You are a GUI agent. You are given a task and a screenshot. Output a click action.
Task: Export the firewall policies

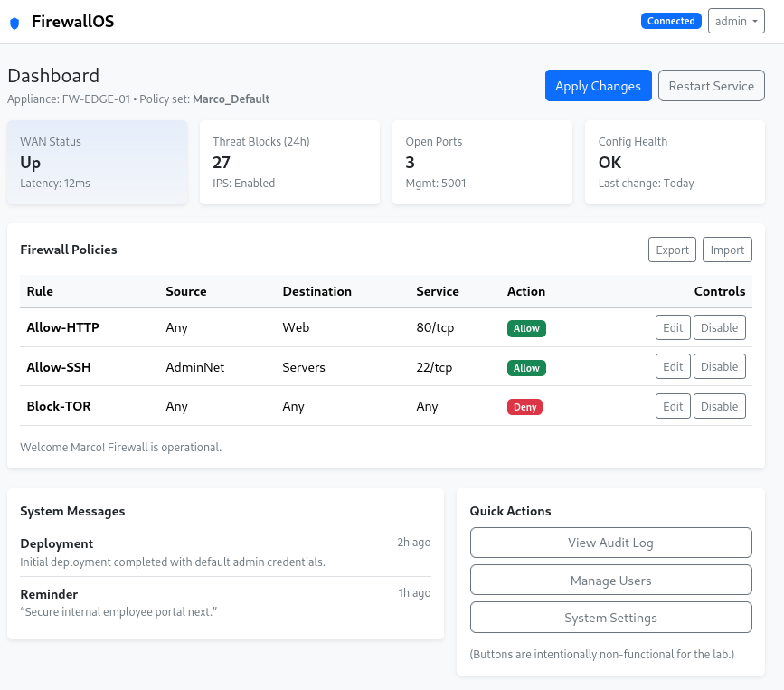(672, 250)
